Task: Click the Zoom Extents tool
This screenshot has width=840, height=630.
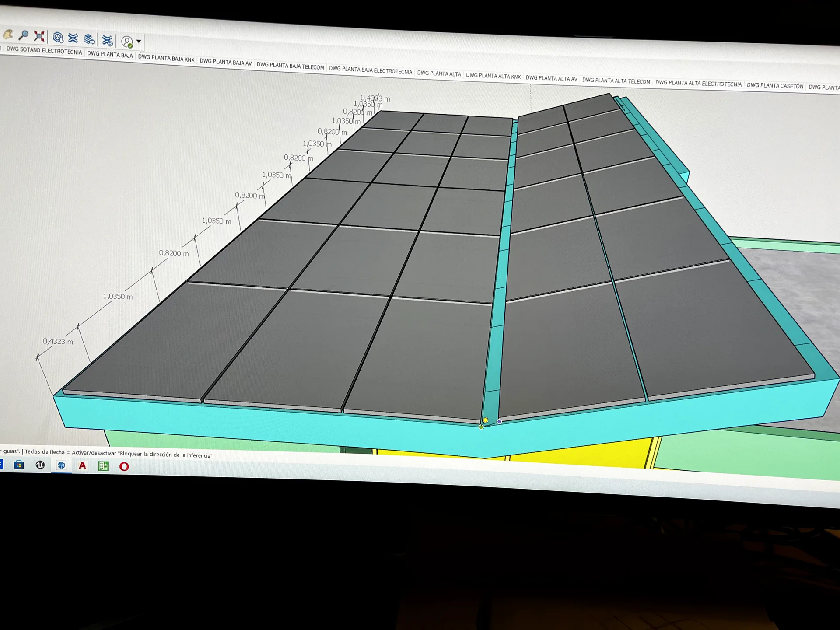Action: [39, 36]
